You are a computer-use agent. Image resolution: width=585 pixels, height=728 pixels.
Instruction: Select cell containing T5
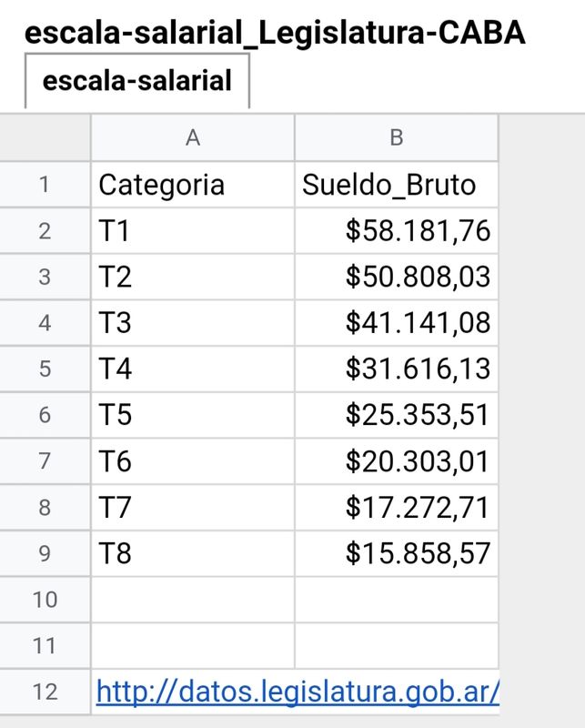pos(193,415)
